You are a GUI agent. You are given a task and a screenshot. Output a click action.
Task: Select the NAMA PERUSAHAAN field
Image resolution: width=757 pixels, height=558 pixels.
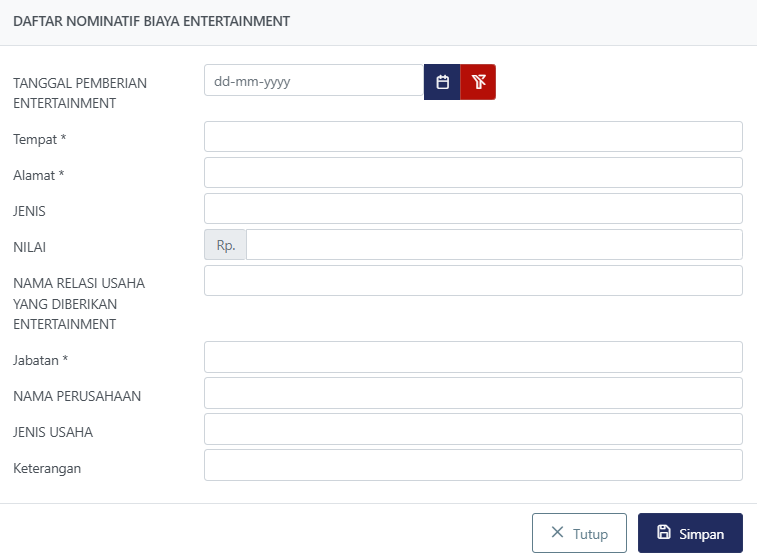click(473, 393)
